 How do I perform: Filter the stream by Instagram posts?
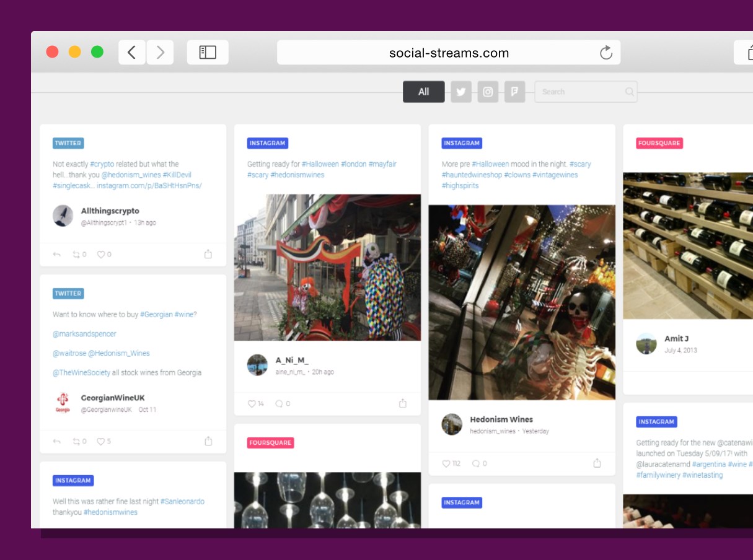click(488, 91)
